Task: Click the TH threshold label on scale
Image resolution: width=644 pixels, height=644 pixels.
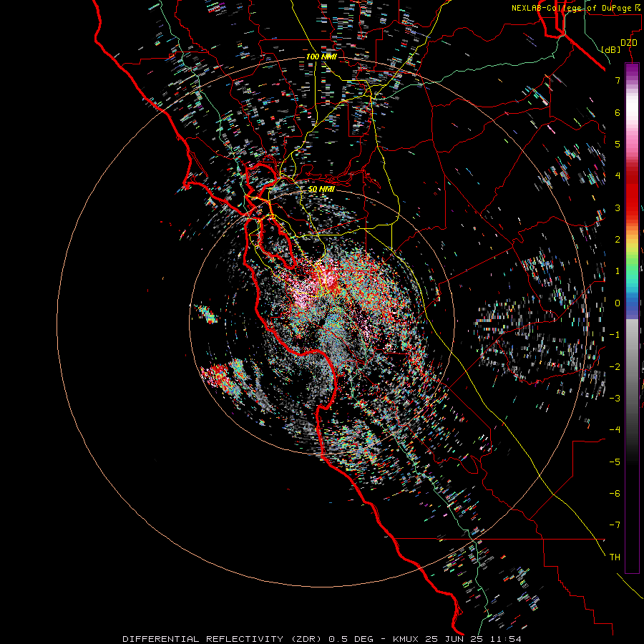Action: pos(615,557)
